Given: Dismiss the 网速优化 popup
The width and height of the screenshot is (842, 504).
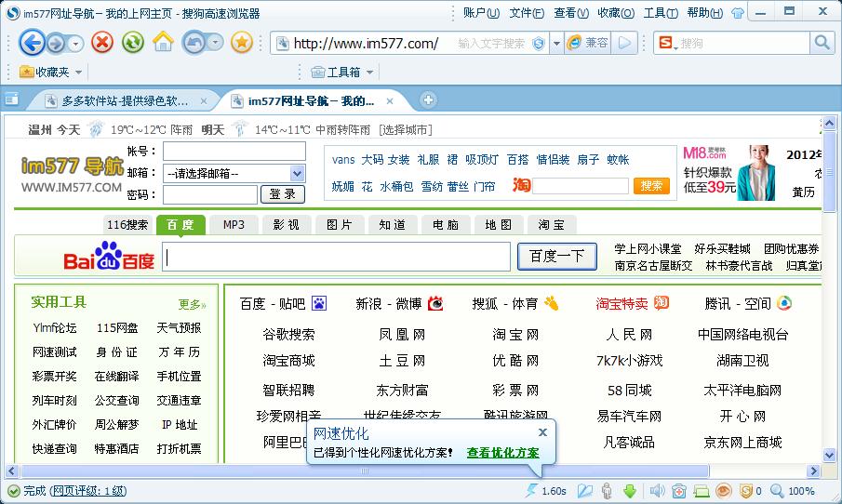Looking at the screenshot, I should [543, 432].
